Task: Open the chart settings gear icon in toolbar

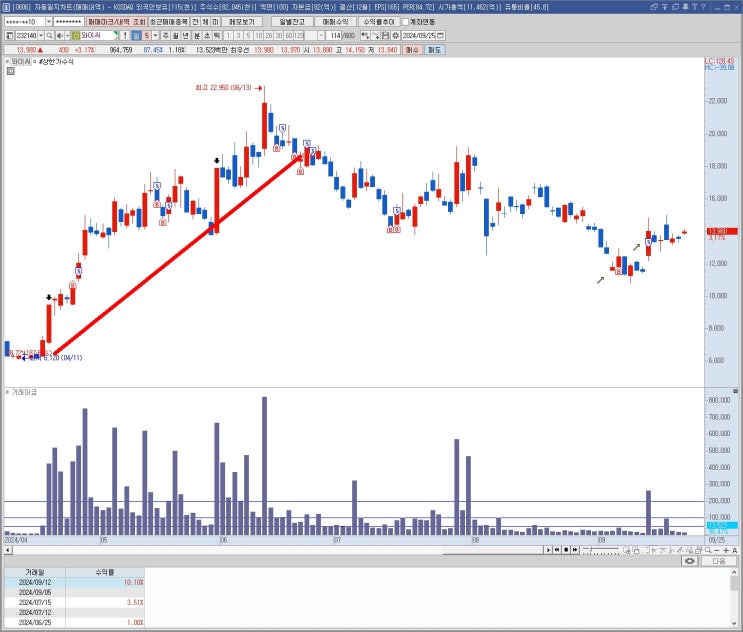Action: click(396, 36)
